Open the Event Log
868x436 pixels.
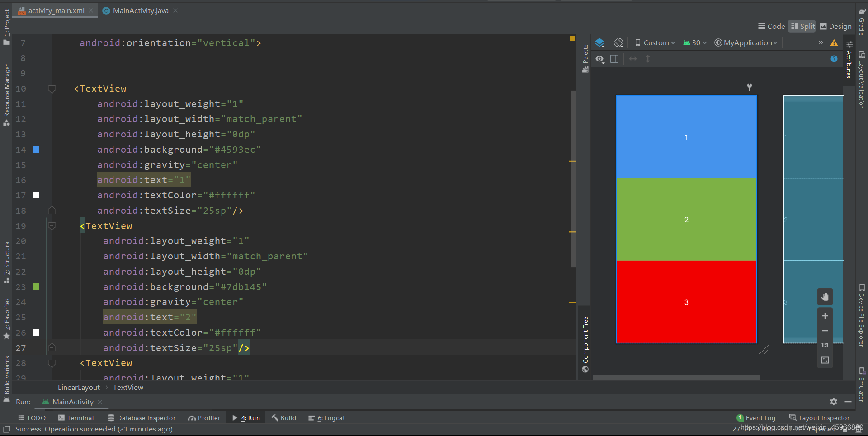(756, 418)
